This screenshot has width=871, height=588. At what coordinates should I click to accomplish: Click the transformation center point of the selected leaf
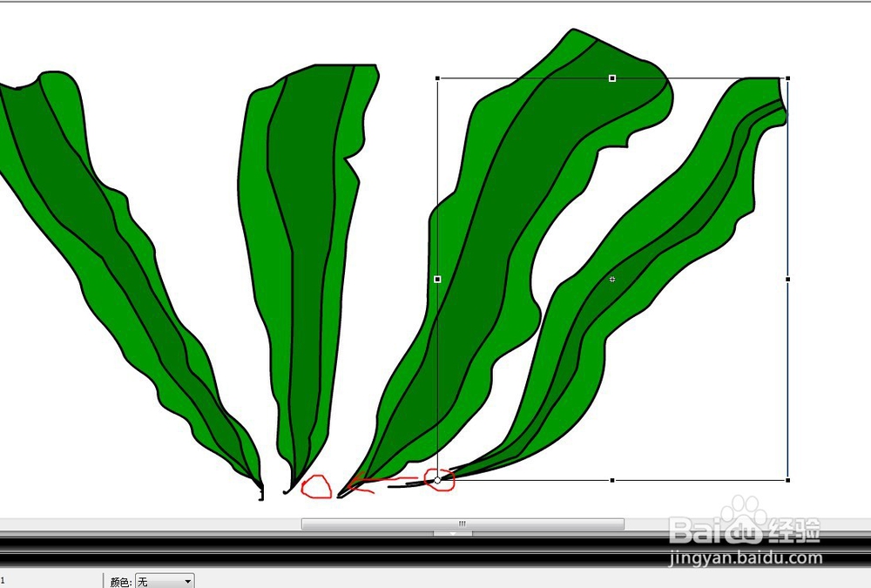click(x=437, y=480)
